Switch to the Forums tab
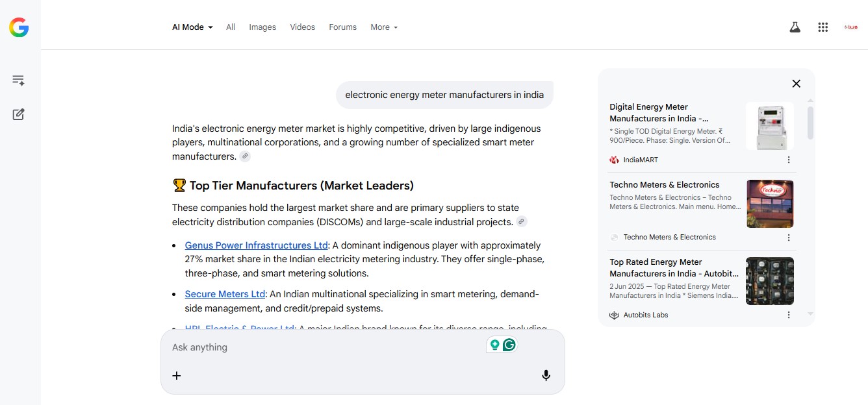Image resolution: width=868 pixels, height=405 pixels. click(x=343, y=27)
